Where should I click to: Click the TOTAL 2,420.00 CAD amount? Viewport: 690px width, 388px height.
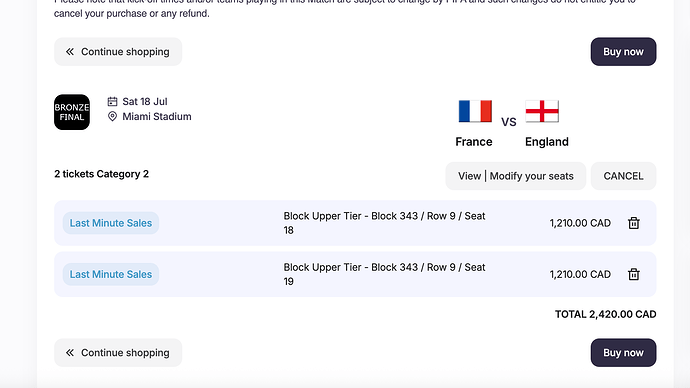pyautogui.click(x=606, y=314)
